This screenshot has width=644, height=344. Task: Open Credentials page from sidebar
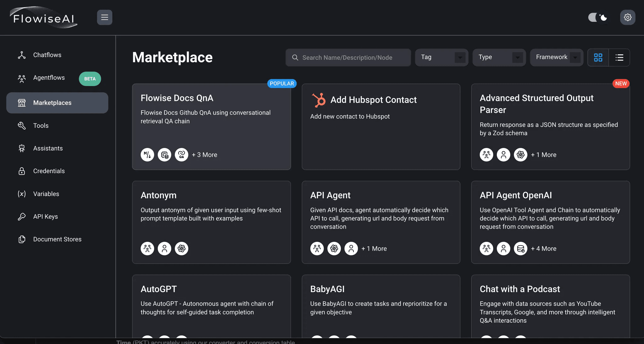[49, 171]
